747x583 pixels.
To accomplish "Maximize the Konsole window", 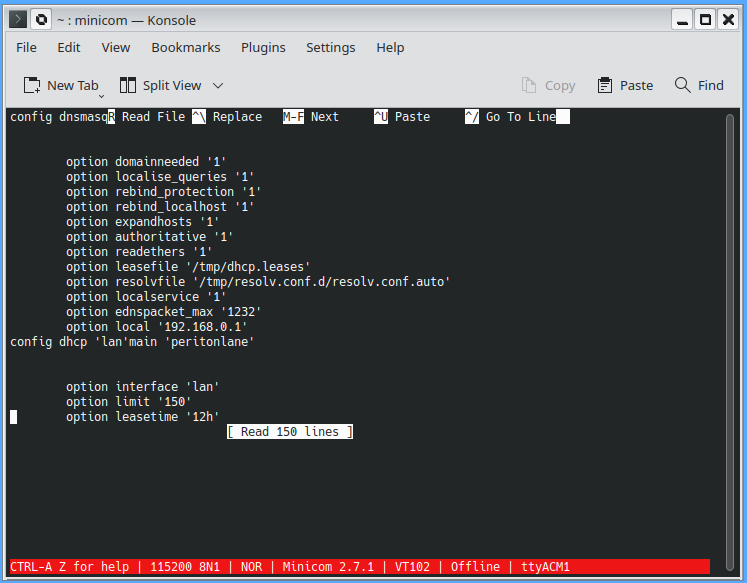I will (x=705, y=19).
